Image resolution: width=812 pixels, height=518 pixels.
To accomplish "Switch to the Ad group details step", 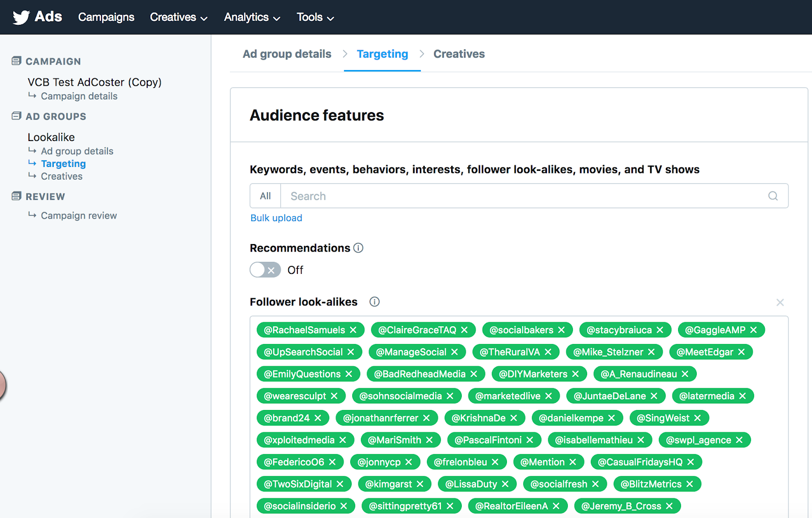I will (287, 54).
